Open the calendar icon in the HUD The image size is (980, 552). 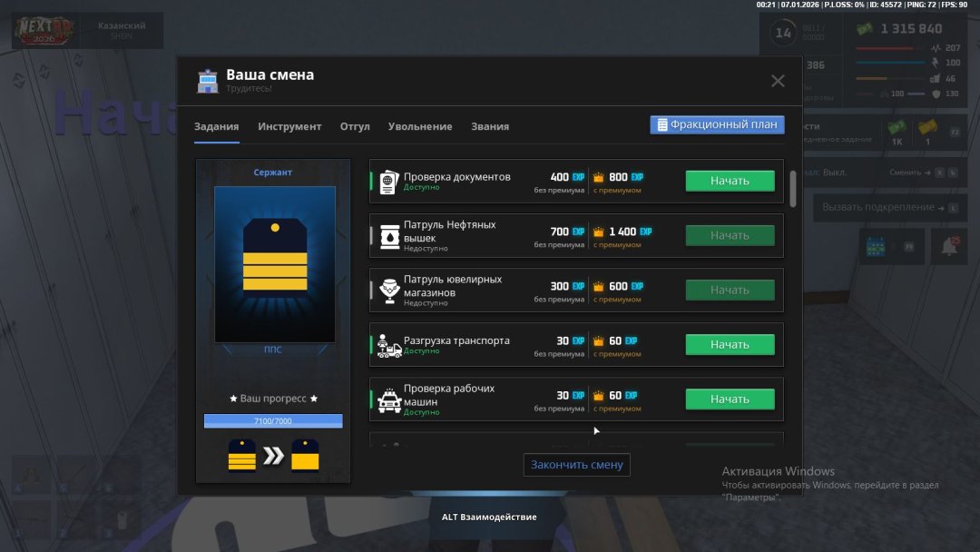pos(875,246)
